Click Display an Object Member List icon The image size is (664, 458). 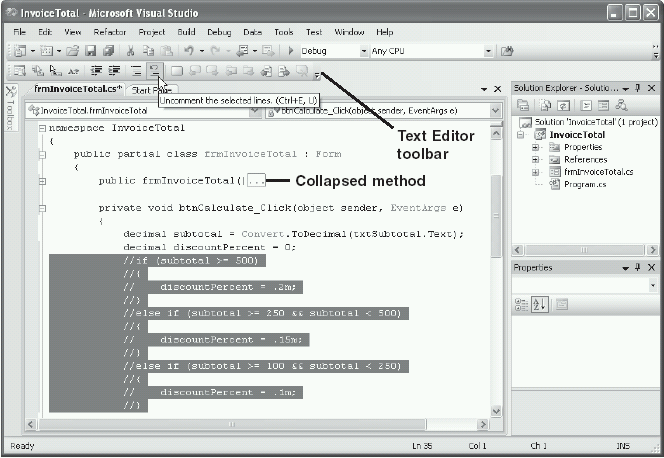click(19, 71)
